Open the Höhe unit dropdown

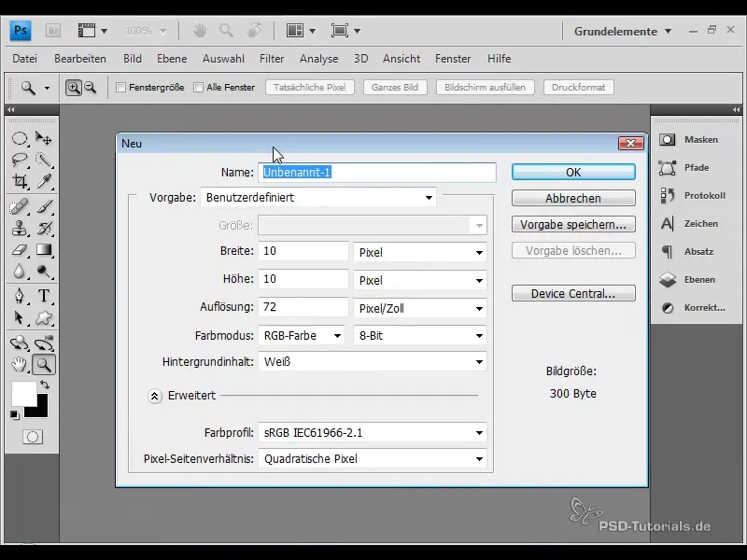419,281
